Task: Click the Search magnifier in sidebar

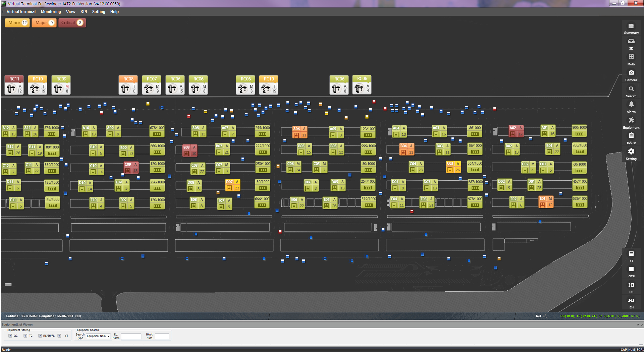Action: coord(631,91)
